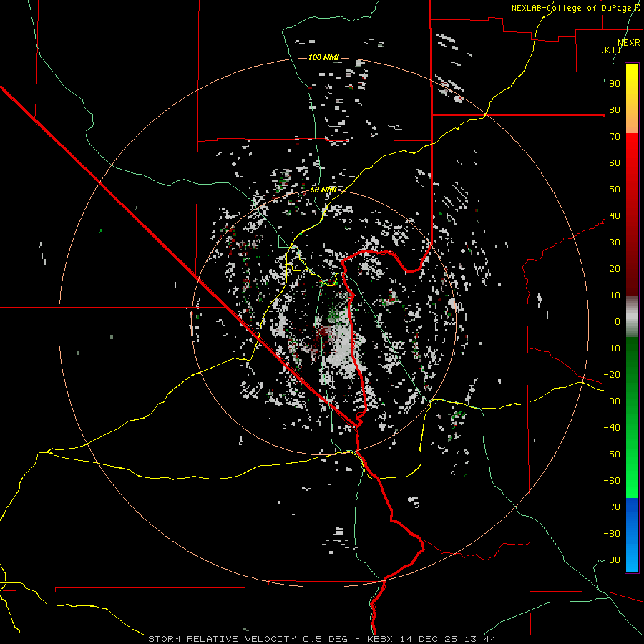Screen dimensions: 644x644
Task: Click the "KESX" station ID in the footer
Action: [380, 639]
